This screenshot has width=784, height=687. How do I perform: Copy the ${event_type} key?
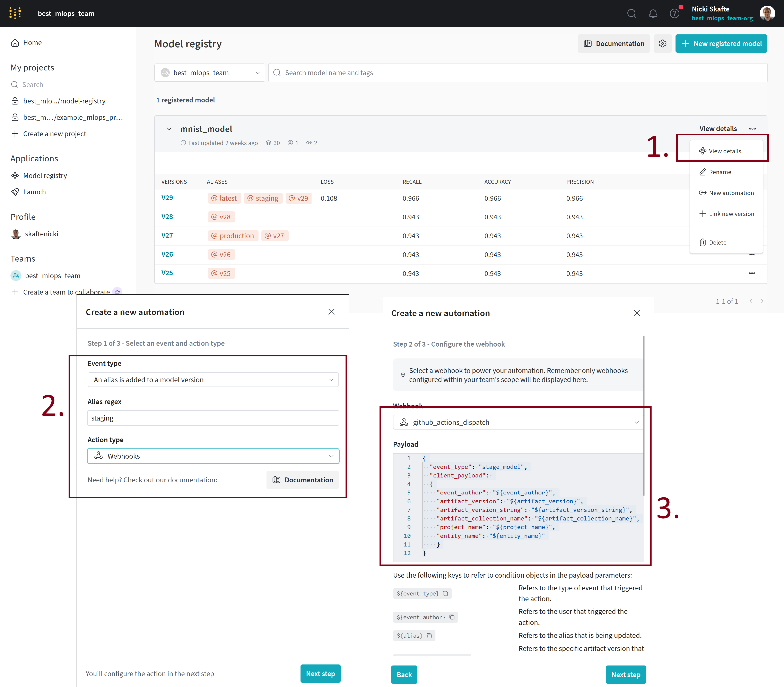coord(445,593)
